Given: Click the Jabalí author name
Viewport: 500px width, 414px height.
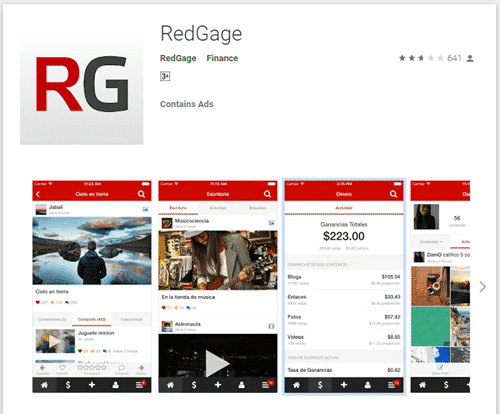Looking at the screenshot, I should coord(56,207).
